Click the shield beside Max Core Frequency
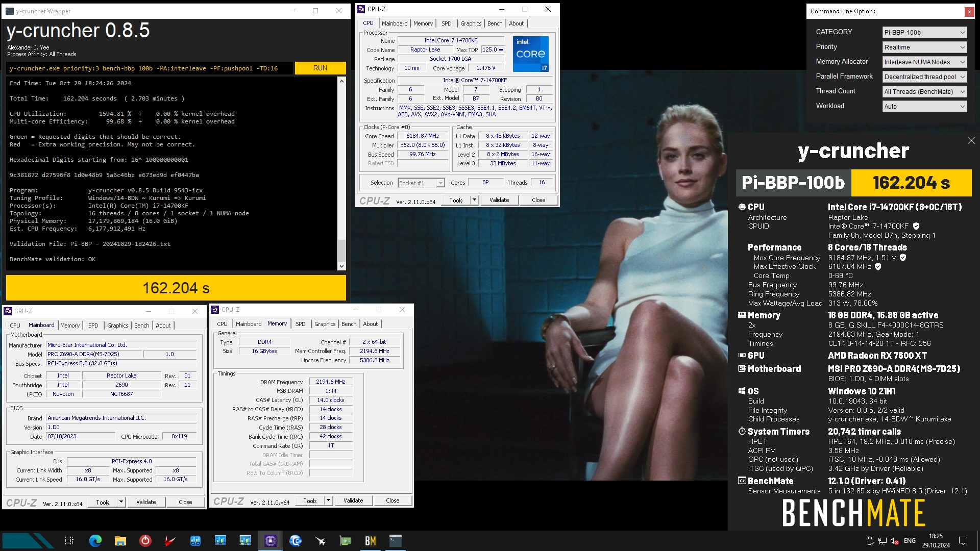This screenshot has width=980, height=551. click(903, 258)
